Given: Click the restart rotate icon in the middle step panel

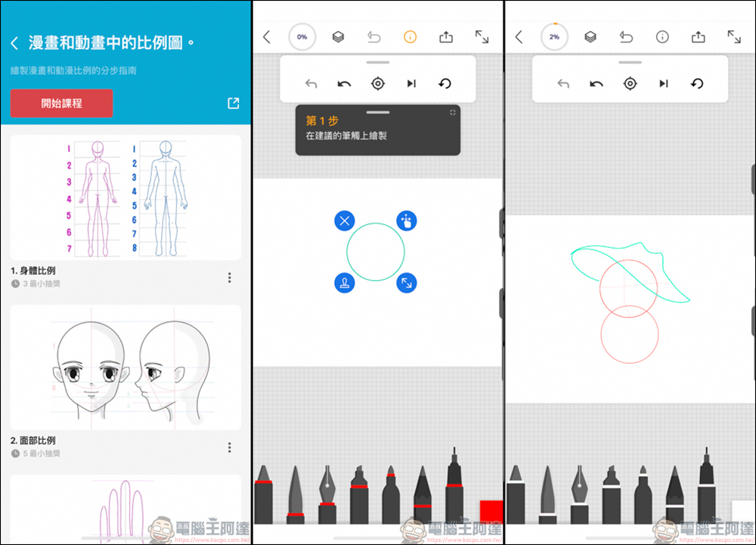Looking at the screenshot, I should [445, 84].
